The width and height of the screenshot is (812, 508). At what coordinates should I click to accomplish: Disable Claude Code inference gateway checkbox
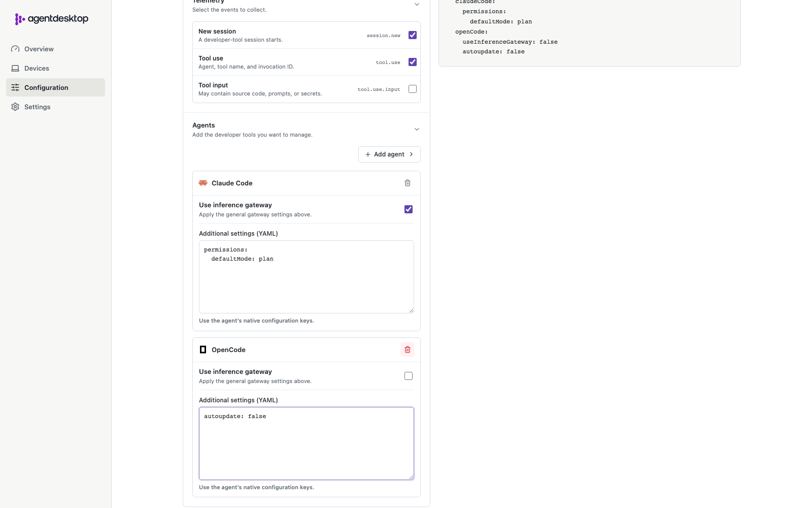[x=409, y=209]
